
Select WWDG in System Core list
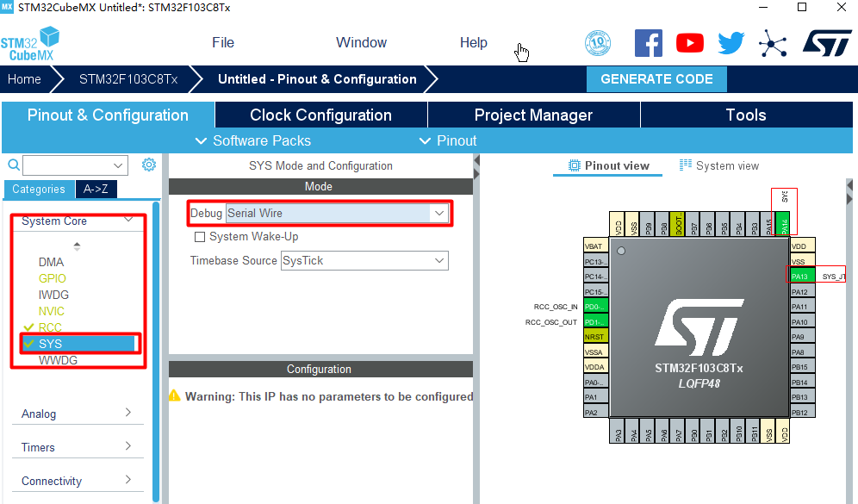(58, 361)
